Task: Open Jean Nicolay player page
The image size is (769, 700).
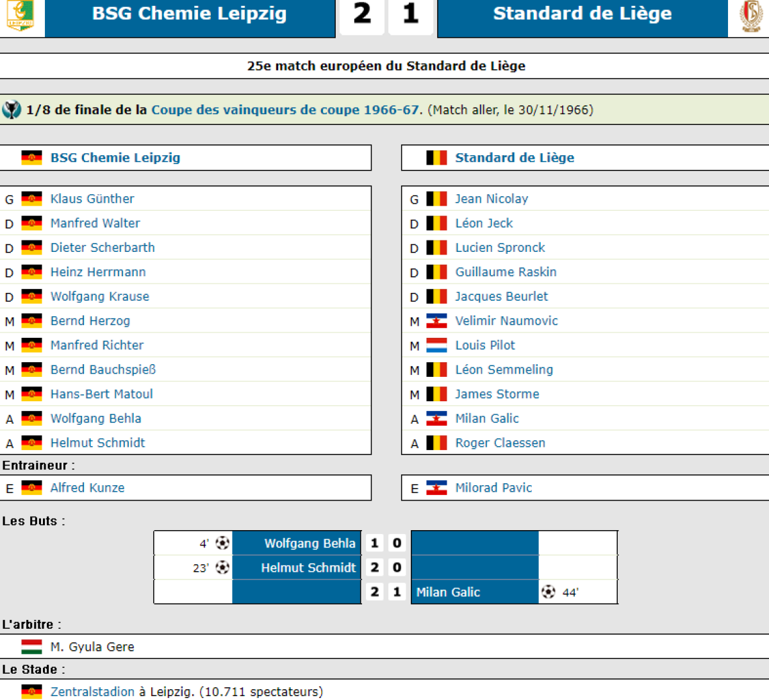Action: 492,199
